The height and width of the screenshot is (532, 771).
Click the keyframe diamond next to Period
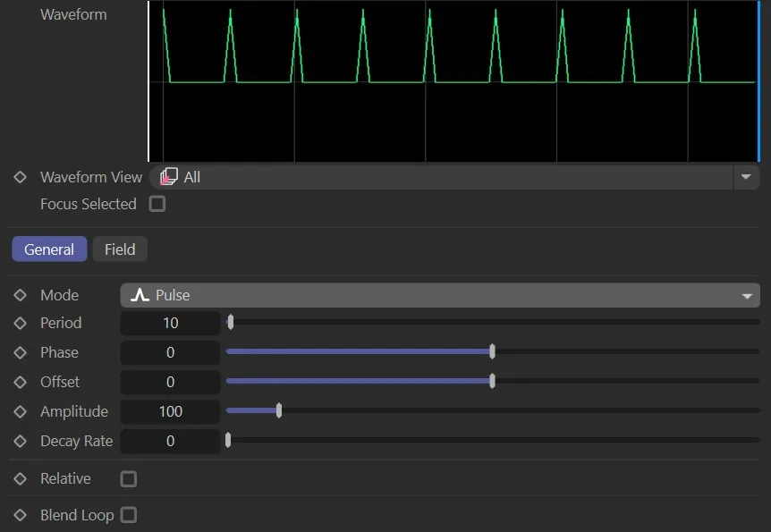tap(19, 323)
